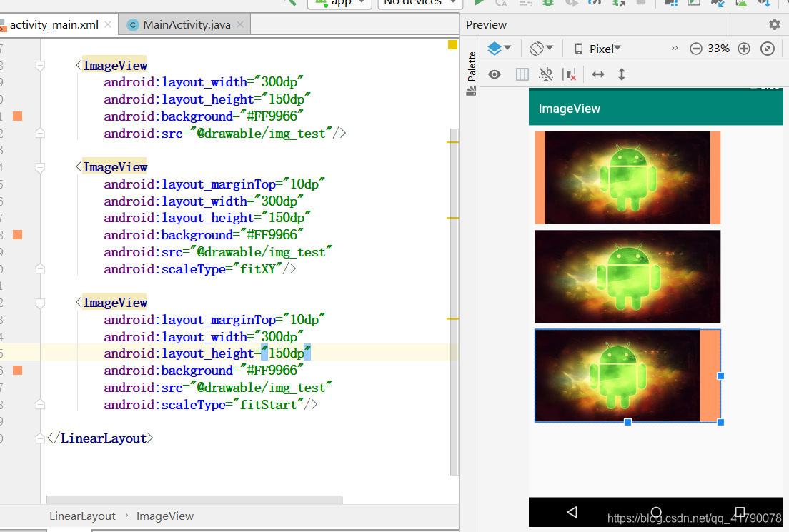Toggle tools attributes visibility icon

[x=546, y=74]
